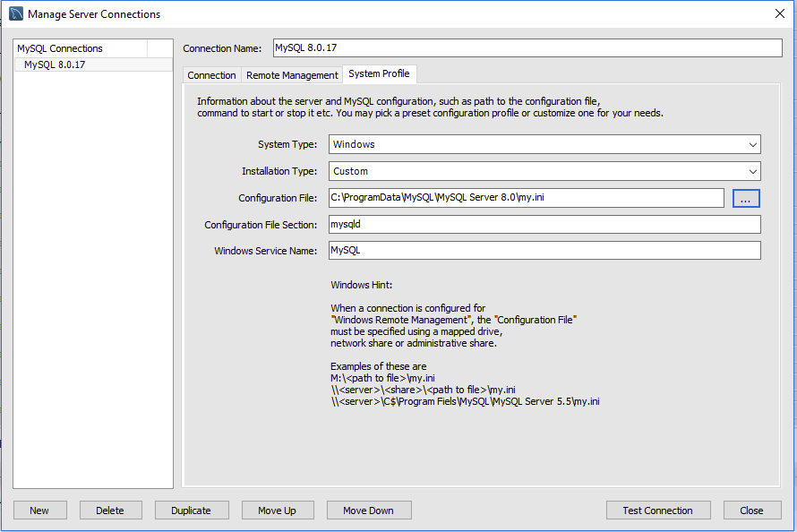Screen dimensions: 797x532
Task: Close the Manage Server Connections dialog with X
Action: (780, 13)
